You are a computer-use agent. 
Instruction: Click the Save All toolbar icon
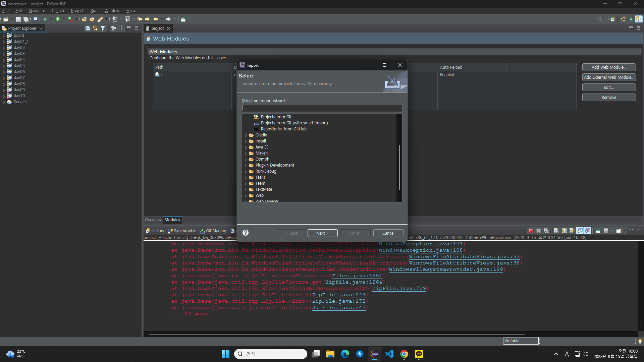26,19
